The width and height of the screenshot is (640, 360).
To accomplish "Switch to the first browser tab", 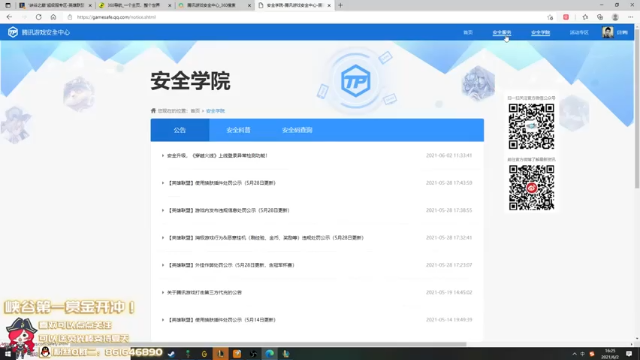I will coord(55,5).
